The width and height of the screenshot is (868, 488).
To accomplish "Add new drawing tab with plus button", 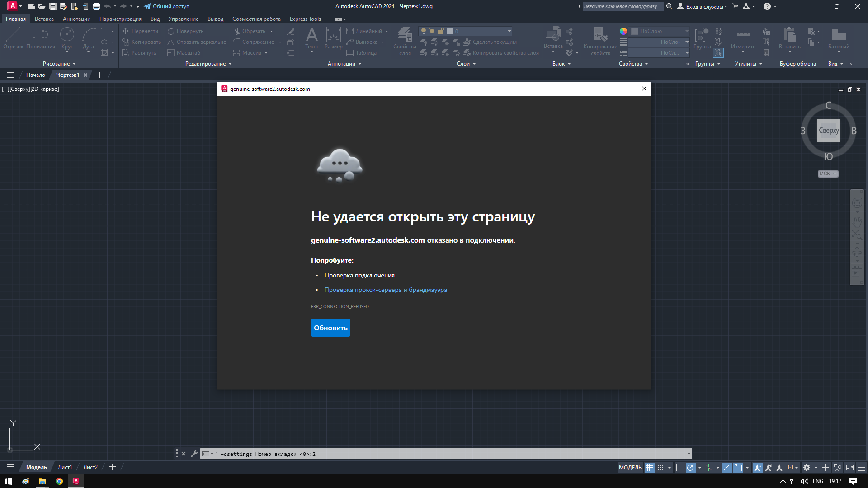I will (x=100, y=75).
